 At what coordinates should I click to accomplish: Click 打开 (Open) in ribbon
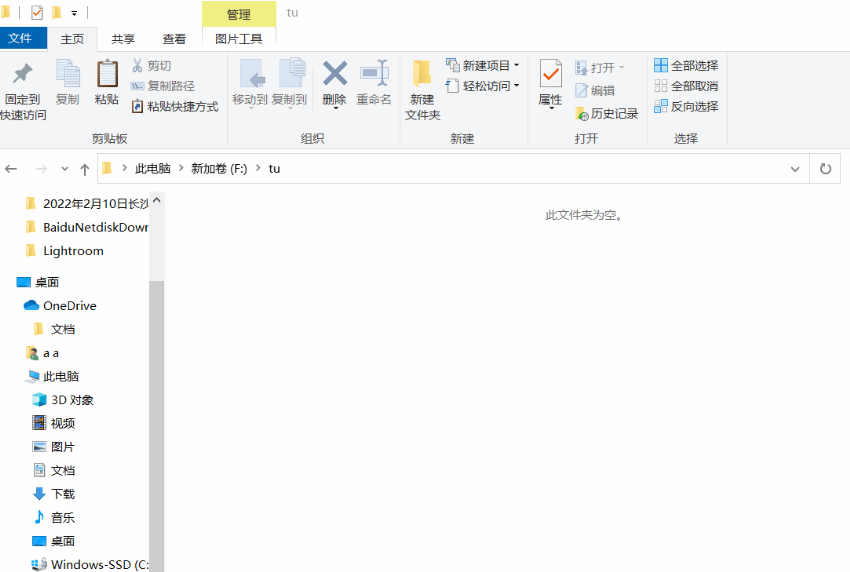595,67
